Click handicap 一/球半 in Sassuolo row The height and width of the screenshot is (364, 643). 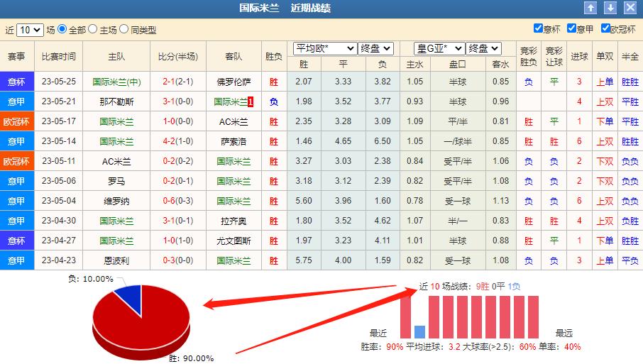coord(458,141)
